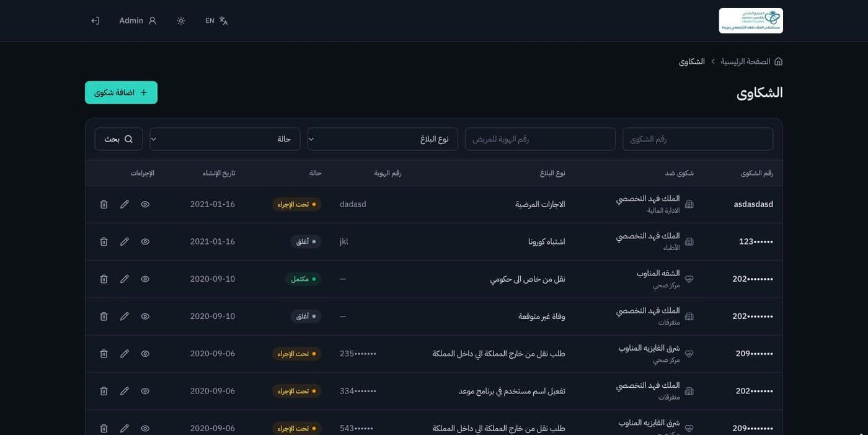Click the نقل من خاص الى حكومي cell
The image size is (868, 435).
pyautogui.click(x=528, y=279)
